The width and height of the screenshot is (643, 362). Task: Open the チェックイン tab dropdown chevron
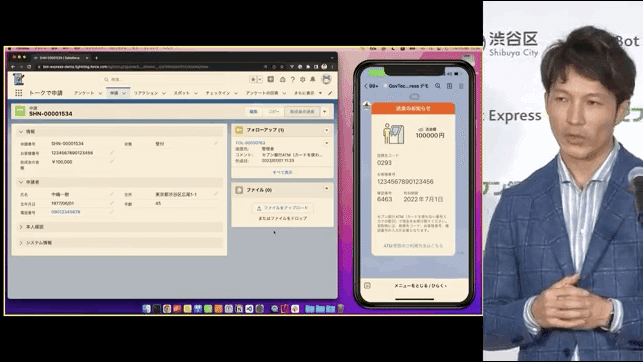point(236,93)
